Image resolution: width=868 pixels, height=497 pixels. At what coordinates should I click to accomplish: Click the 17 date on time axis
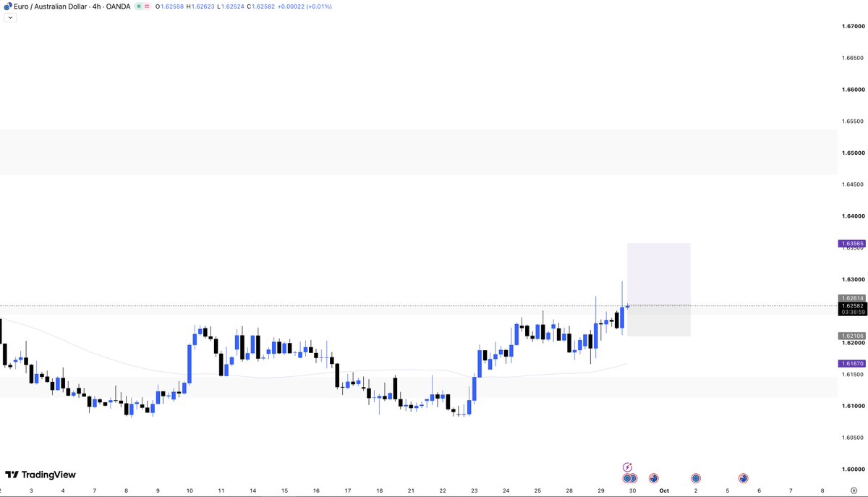[x=348, y=490]
